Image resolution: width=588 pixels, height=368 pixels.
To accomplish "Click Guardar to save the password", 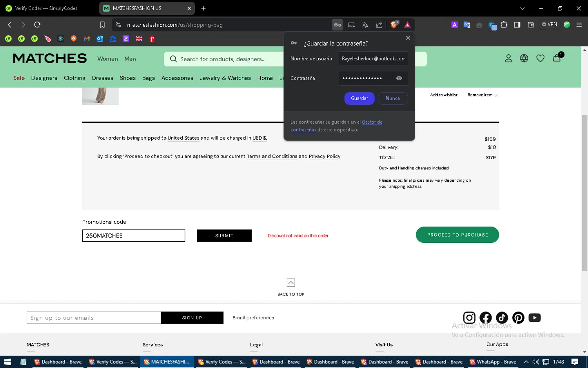I will point(359,98).
